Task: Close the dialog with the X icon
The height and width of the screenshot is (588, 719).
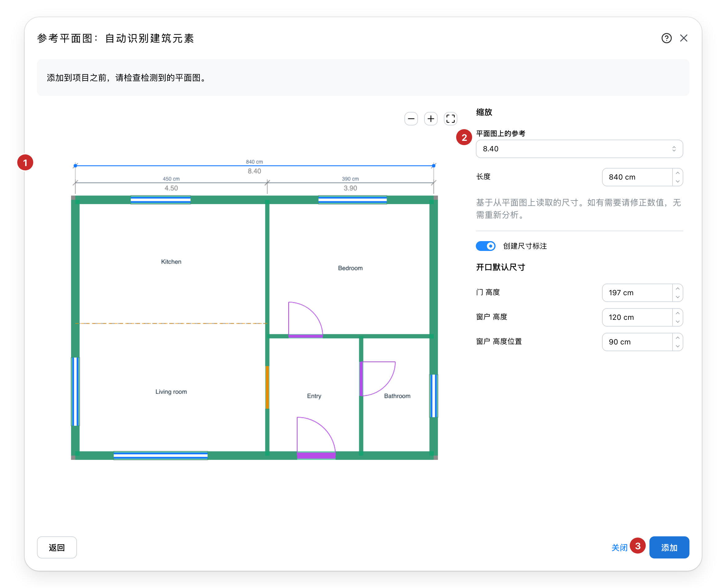Action: 683,38
